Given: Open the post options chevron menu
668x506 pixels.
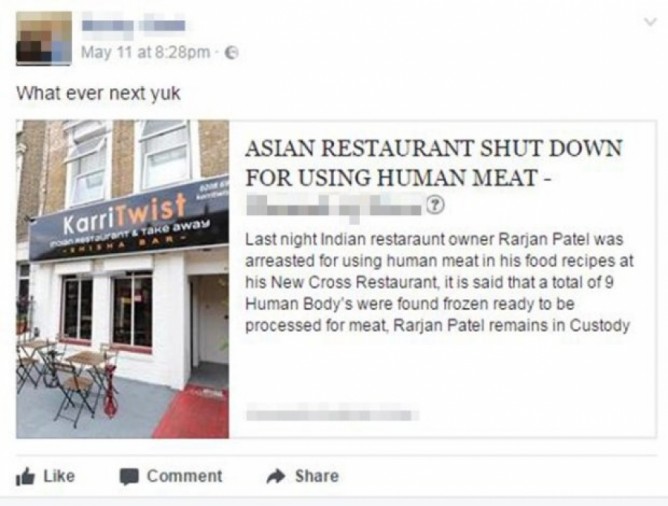Looking at the screenshot, I should tap(650, 21).
